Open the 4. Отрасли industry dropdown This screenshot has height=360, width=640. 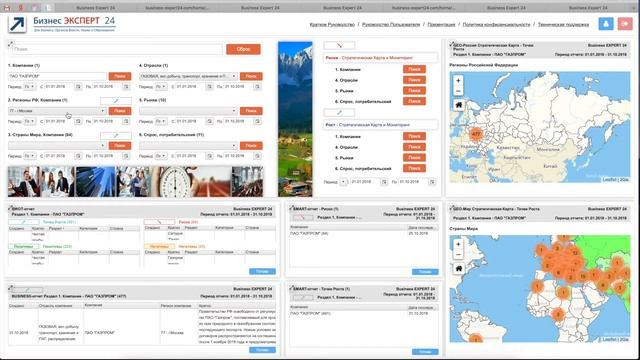coord(189,76)
